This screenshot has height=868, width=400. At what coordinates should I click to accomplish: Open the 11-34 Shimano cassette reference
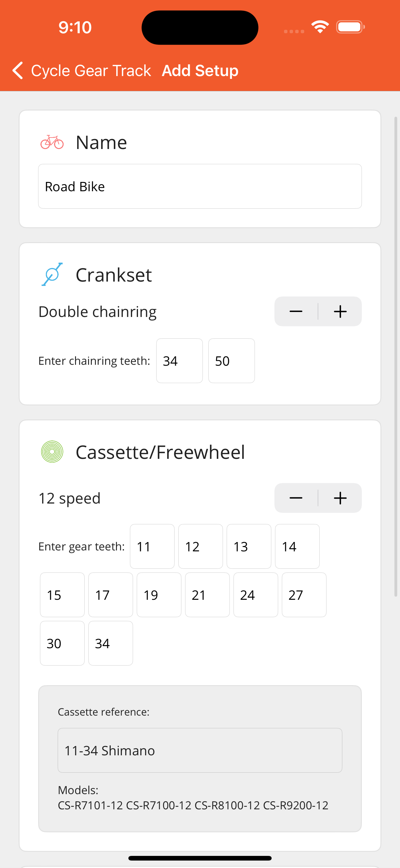[x=200, y=750]
